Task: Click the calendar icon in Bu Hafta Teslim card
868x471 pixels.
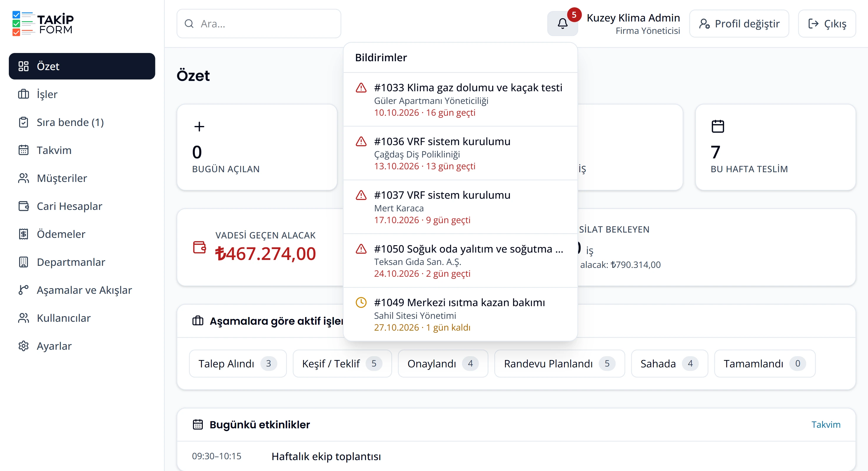Action: point(717,126)
